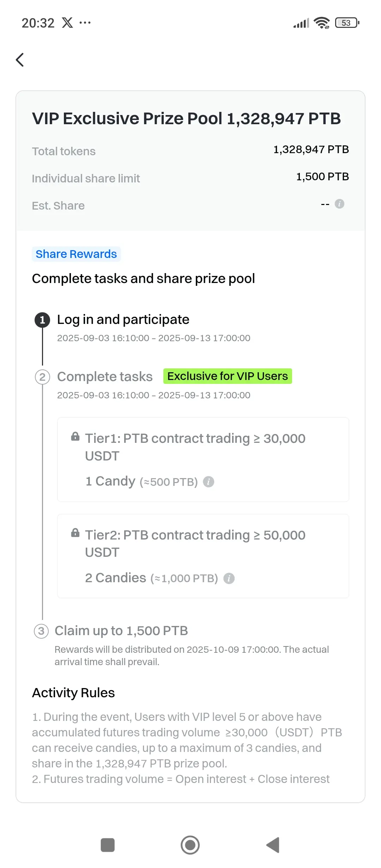The image size is (381, 868).
Task: Tap the Tier2 lock icon
Action: (x=75, y=533)
